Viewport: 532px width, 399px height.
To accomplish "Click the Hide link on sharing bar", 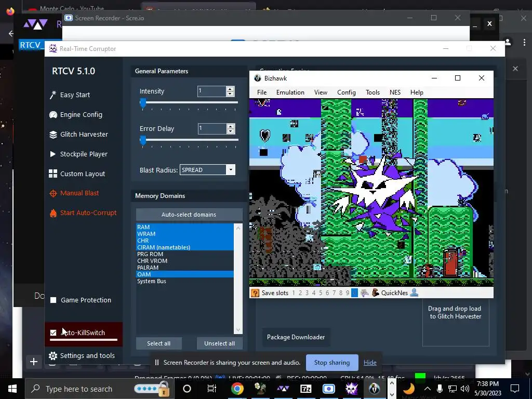I will point(370,362).
